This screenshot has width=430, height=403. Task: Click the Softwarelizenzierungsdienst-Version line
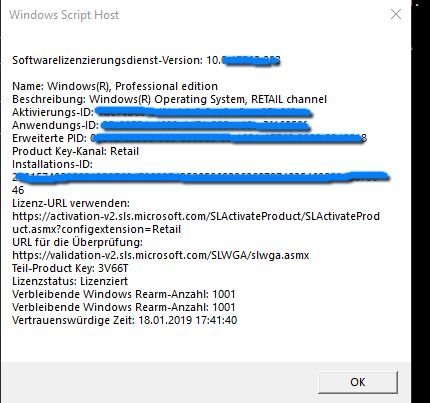(146, 60)
